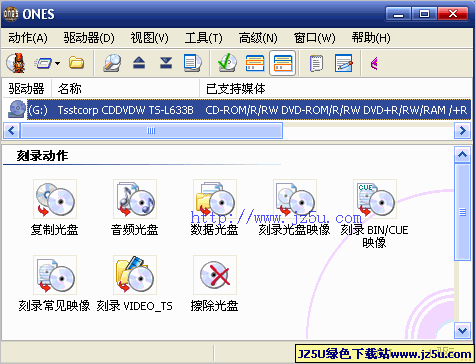Eject the tray with up-arrow icon
This screenshot has width=476, height=364.
tap(139, 63)
